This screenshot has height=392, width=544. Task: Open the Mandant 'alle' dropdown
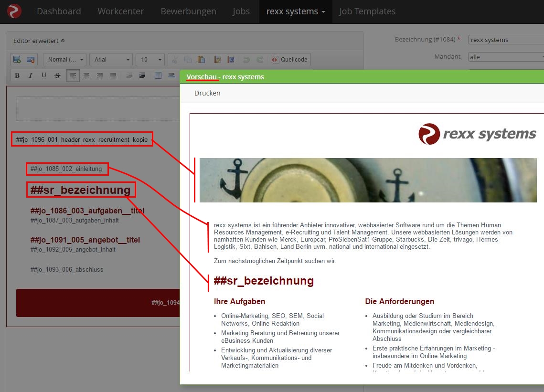click(506, 57)
